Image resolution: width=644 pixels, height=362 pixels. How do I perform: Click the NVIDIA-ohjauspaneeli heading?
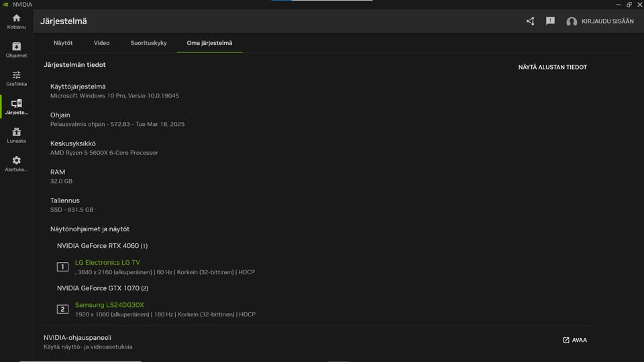point(77,337)
